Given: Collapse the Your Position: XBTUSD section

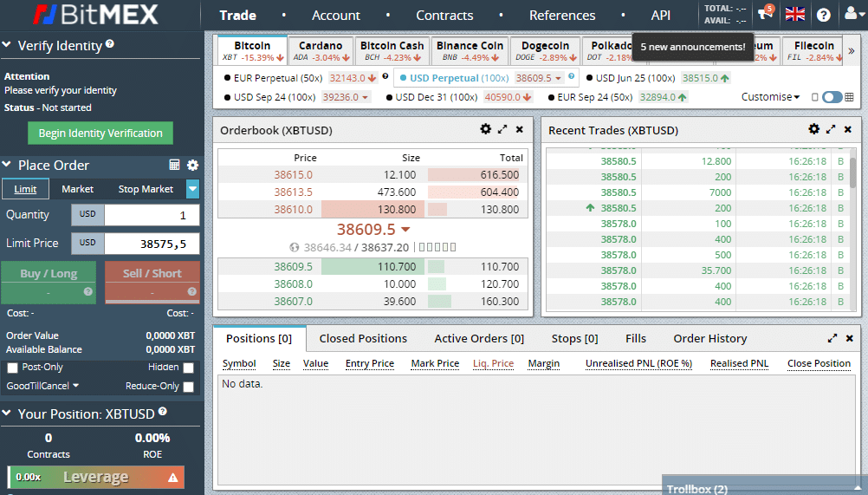Looking at the screenshot, I should (7, 413).
